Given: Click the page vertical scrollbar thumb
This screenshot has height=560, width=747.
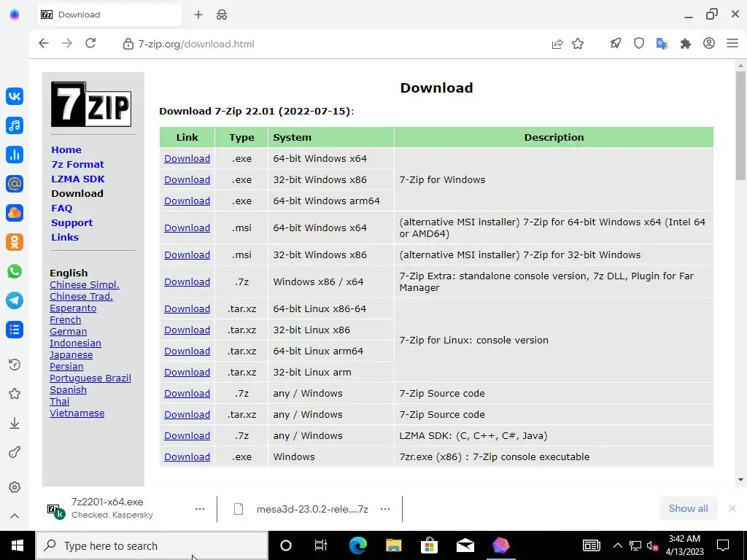Looking at the screenshot, I should point(740,125).
